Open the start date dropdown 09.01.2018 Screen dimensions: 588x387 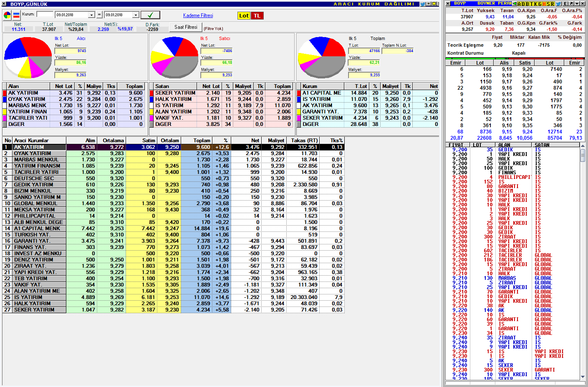pyautogui.click(x=91, y=15)
